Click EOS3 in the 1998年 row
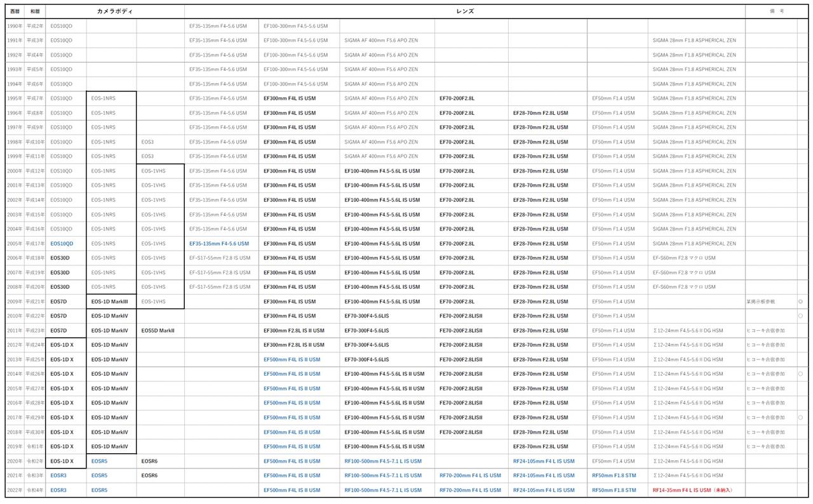Image resolution: width=813 pixels, height=504 pixels. click(147, 142)
